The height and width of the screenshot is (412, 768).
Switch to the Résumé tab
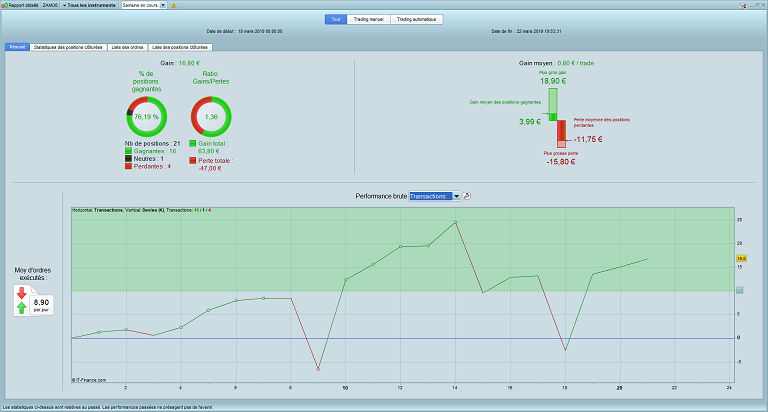coord(18,47)
